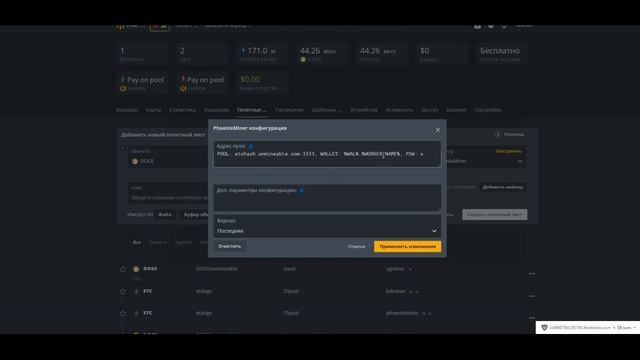
Task: Open three-dots menu for ETC lolminer row
Action: coord(532,296)
